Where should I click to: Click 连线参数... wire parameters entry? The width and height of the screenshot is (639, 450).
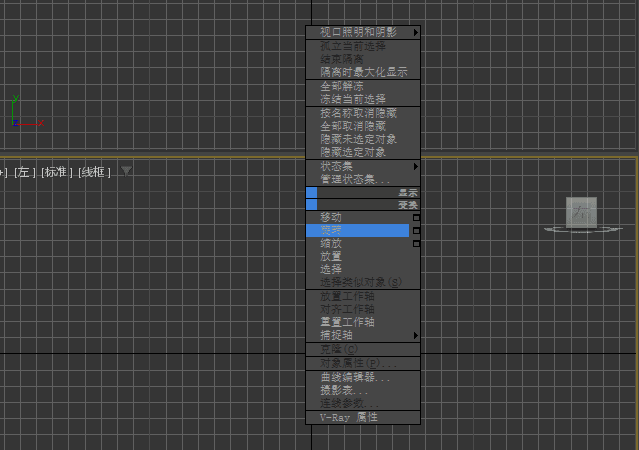point(363,404)
